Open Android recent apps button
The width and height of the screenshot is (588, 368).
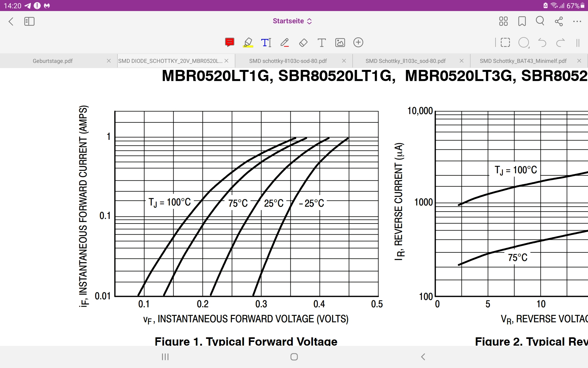pyautogui.click(x=165, y=357)
